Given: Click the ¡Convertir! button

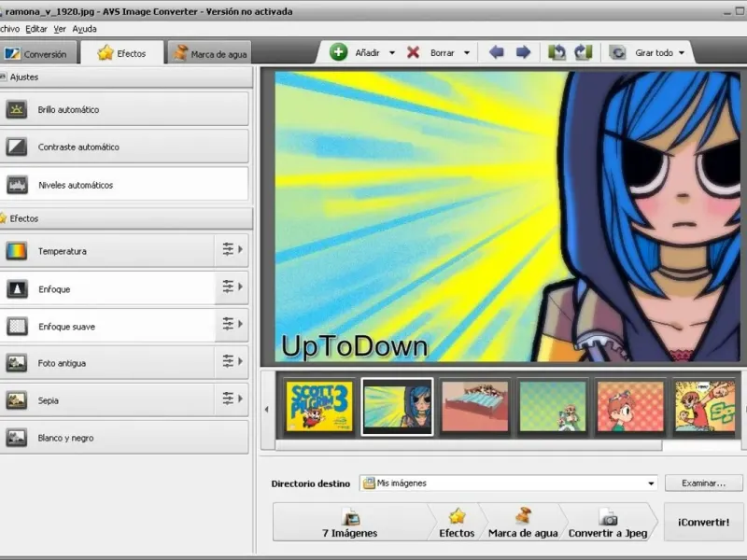Looking at the screenshot, I should coord(703,522).
